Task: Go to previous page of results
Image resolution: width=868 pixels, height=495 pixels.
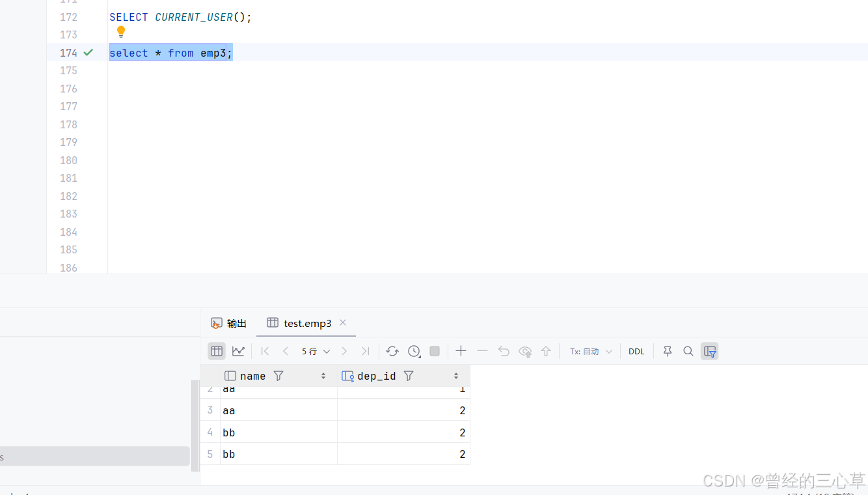Action: pos(285,351)
